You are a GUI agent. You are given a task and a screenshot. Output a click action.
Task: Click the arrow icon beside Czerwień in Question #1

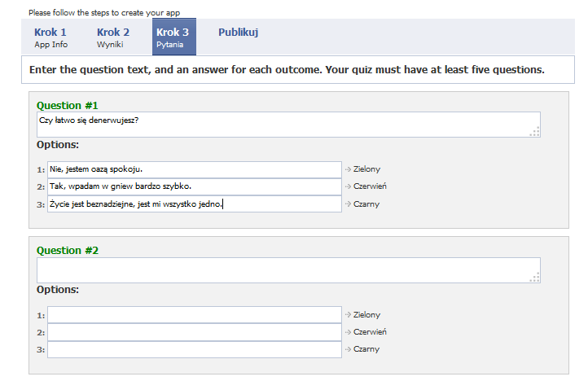tap(348, 186)
